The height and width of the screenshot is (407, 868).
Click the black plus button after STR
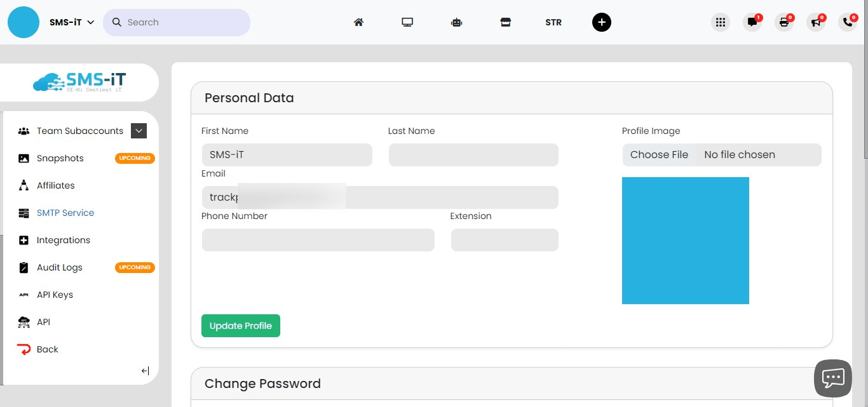point(601,22)
